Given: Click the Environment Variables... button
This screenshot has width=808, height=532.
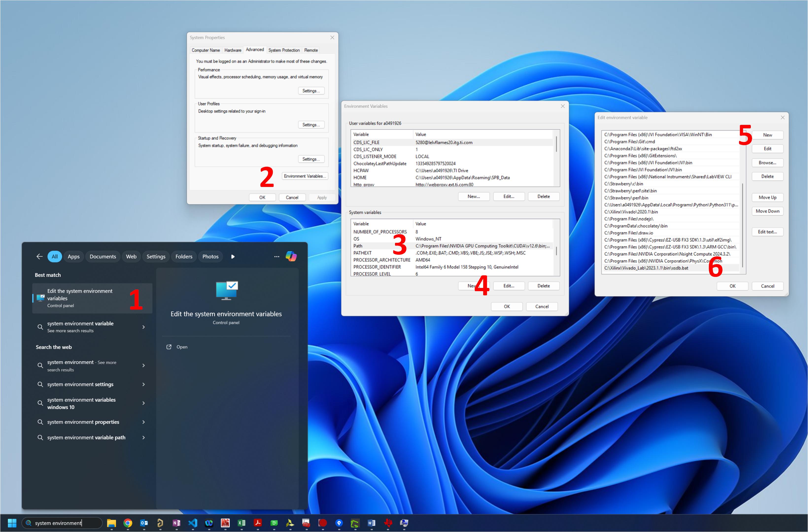Looking at the screenshot, I should click(x=305, y=176).
